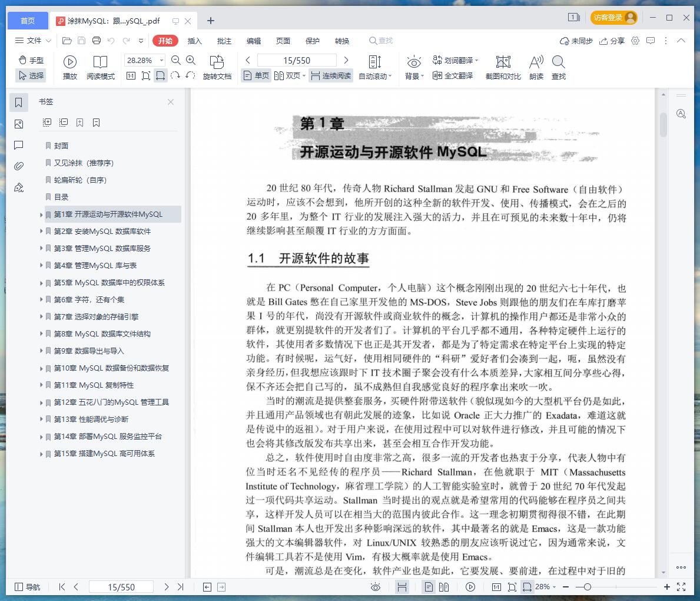Open the Background eye-care setting
Screen dimensions: 700x601
(x=414, y=68)
